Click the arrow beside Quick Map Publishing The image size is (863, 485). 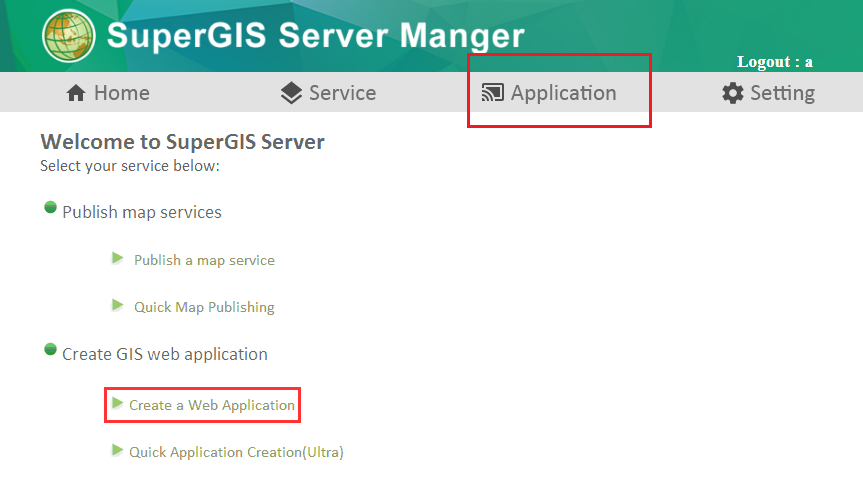click(117, 305)
